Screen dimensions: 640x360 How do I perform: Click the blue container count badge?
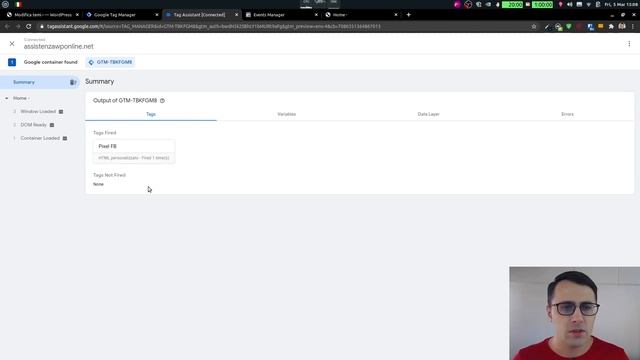12,62
